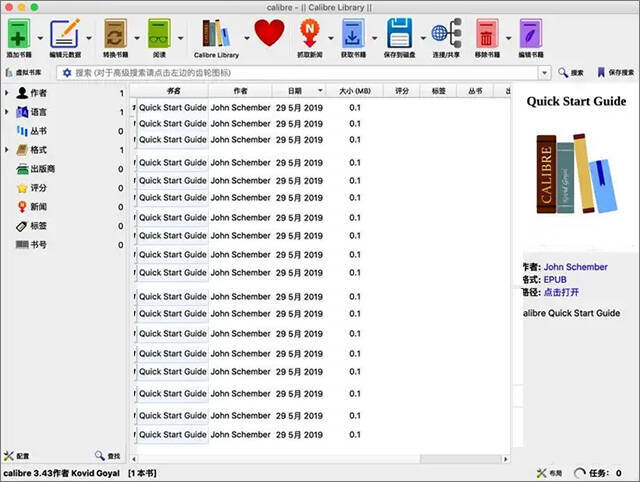
Task: Open 编辑元数据 (Edit metadata) tool
Action: pos(65,34)
